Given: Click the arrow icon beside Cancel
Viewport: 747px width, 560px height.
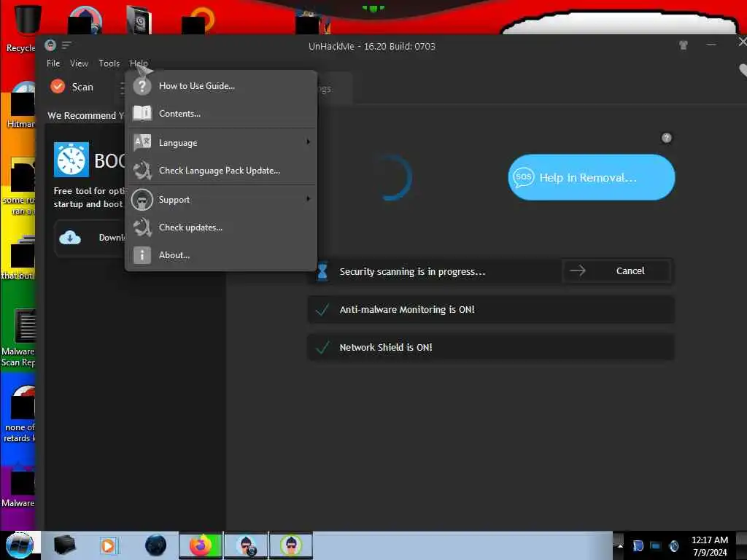Looking at the screenshot, I should click(578, 271).
